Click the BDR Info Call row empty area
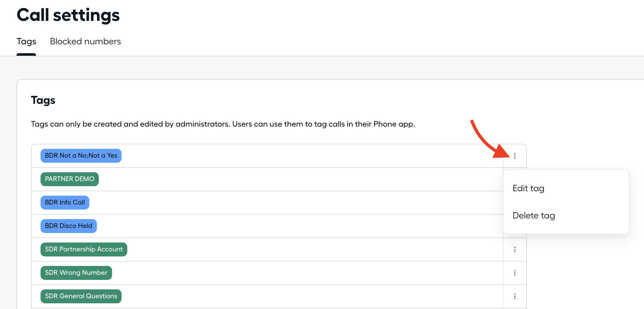Viewport: 644px width, 309px height. click(296, 203)
